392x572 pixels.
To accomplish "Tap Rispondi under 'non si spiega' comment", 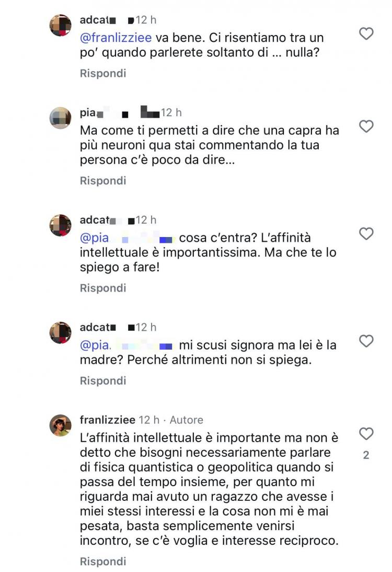I will click(x=103, y=380).
